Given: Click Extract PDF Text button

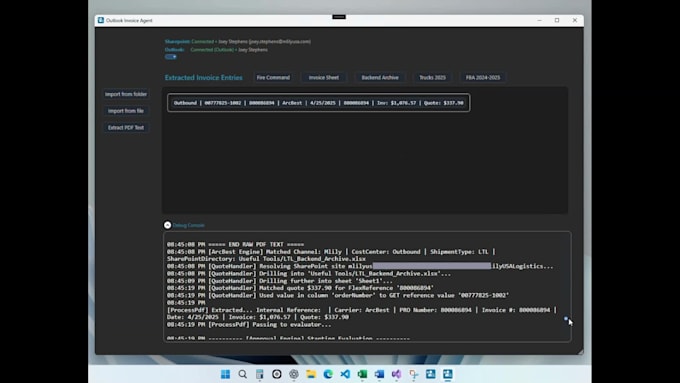Looking at the screenshot, I should tap(126, 128).
